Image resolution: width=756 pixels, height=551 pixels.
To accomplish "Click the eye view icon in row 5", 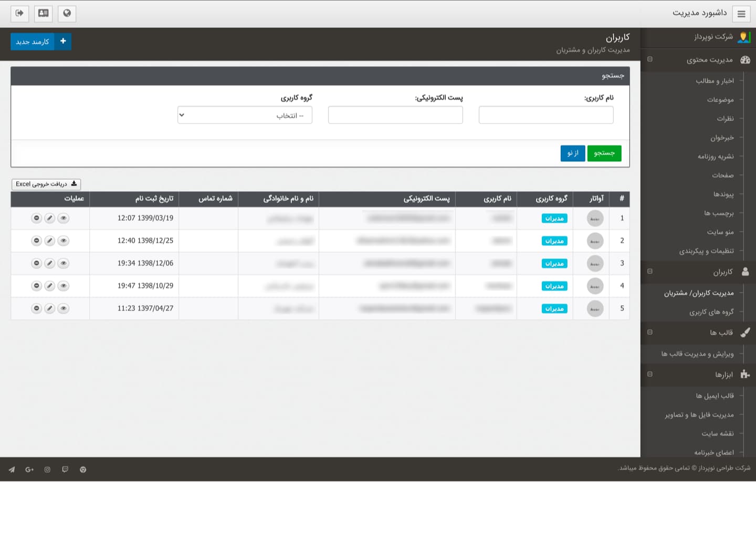I will [63, 308].
